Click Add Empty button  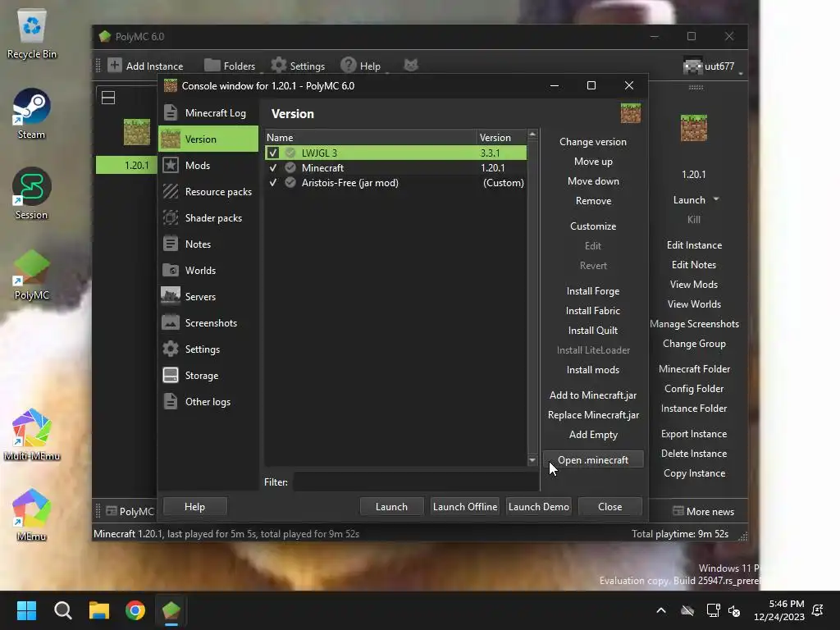(x=593, y=435)
